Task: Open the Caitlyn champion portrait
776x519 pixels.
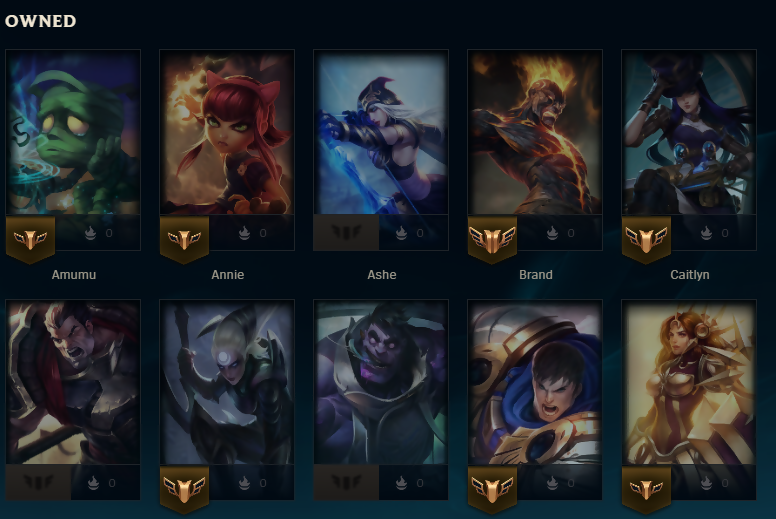Action: coord(689,132)
